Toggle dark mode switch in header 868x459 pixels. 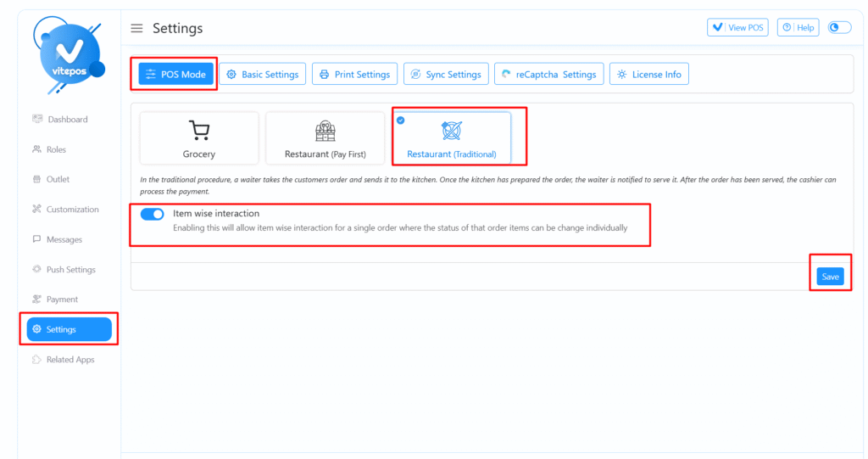(x=839, y=27)
